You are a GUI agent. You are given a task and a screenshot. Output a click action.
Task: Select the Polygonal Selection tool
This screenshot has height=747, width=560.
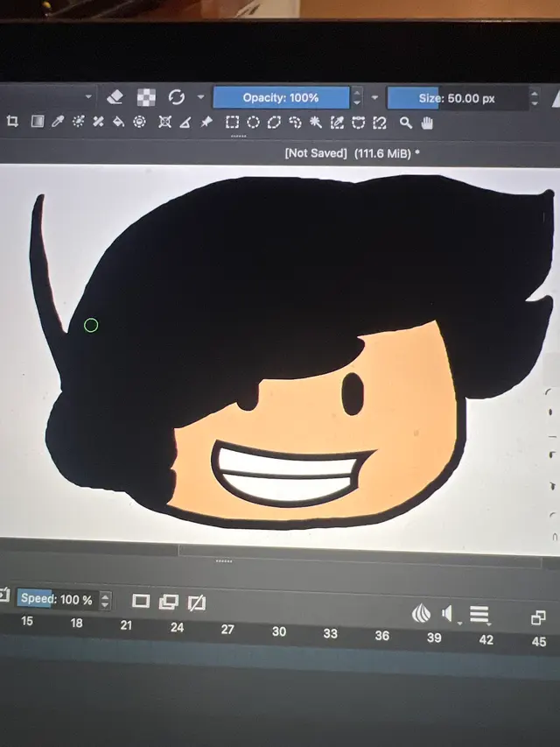tap(274, 123)
